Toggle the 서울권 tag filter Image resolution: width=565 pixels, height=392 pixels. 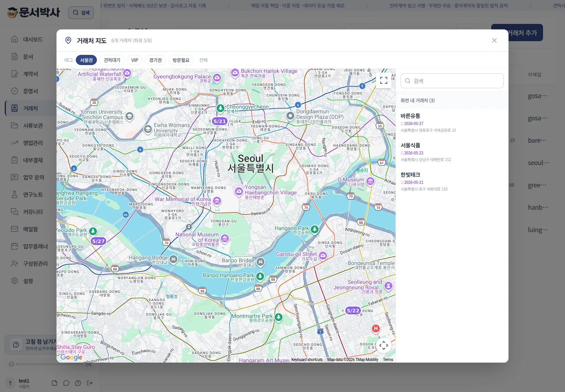[86, 60]
